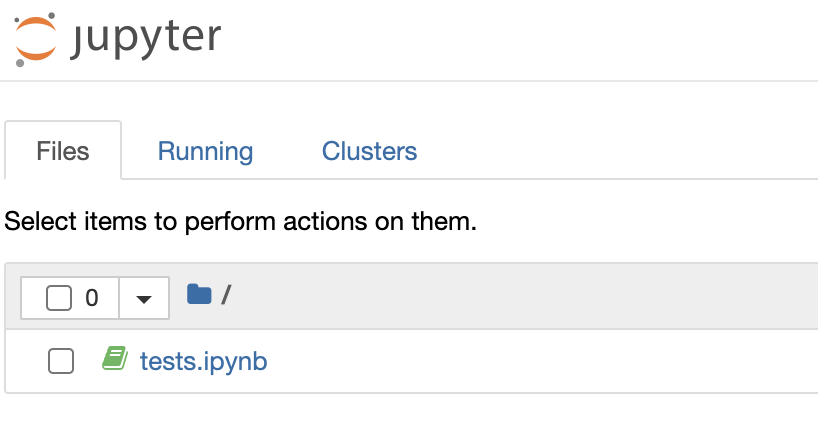Open the green notebook icon beside tests.ipynb

[x=115, y=358]
